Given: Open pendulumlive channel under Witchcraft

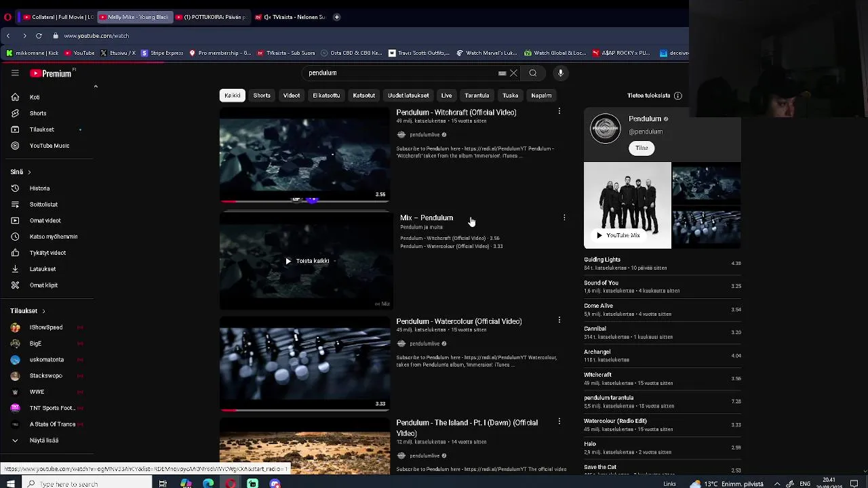Looking at the screenshot, I should [425, 135].
